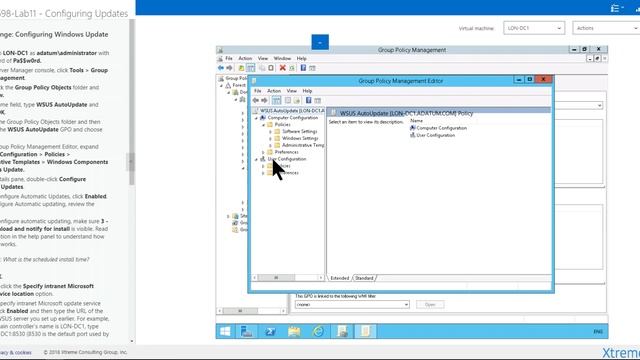Select Windows Settings in the Editor tree

point(300,138)
